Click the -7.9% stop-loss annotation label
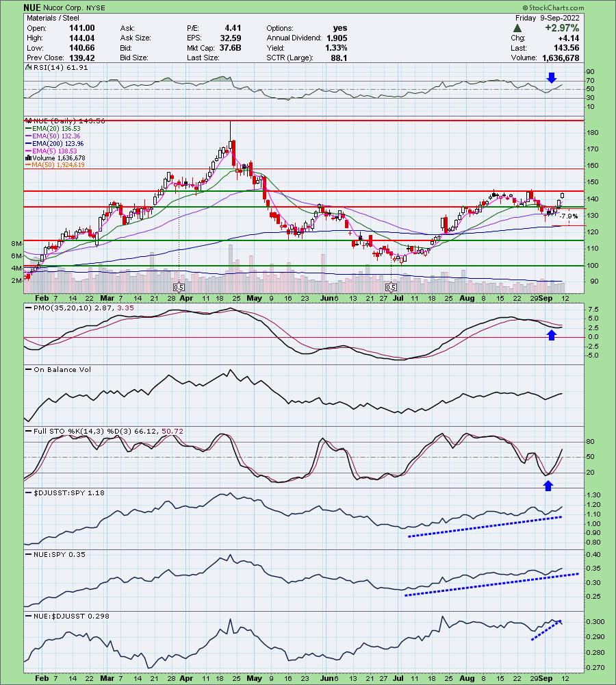Screen dimensions: 616x685 coord(569,216)
